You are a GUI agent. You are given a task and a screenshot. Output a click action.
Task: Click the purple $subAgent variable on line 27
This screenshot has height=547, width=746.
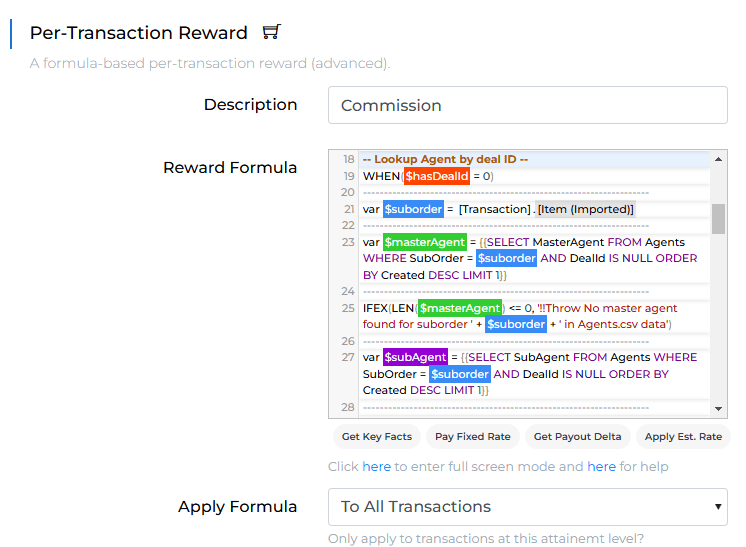coord(414,357)
